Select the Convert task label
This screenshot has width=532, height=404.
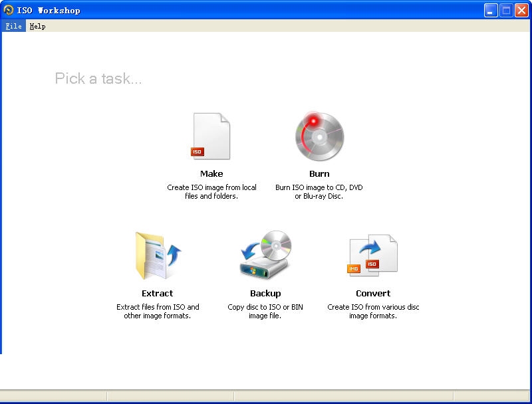pos(373,294)
